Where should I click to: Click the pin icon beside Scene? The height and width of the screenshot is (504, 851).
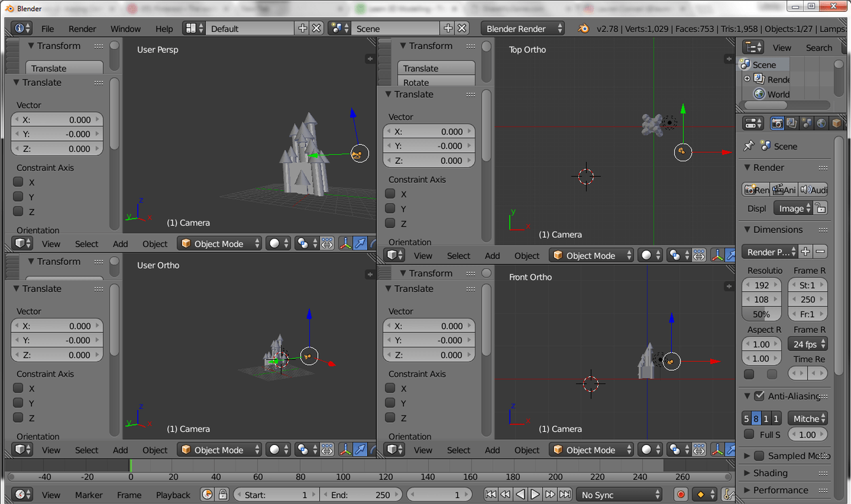point(749,146)
